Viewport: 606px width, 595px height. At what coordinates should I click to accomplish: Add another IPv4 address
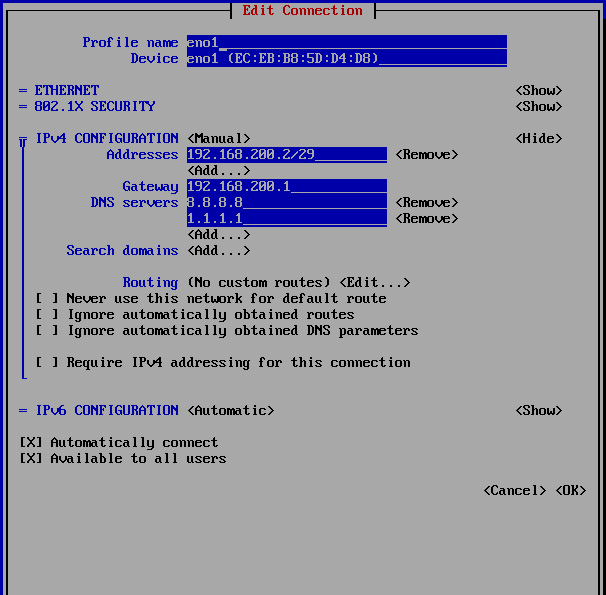point(219,170)
